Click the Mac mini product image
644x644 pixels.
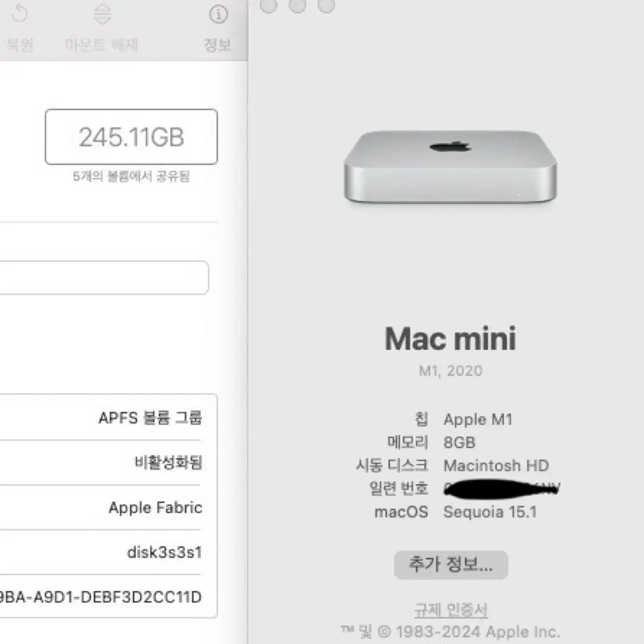click(450, 167)
